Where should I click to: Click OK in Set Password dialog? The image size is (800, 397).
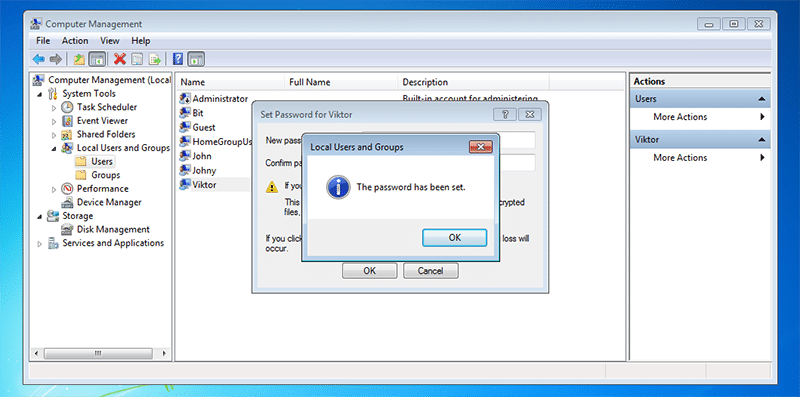(x=369, y=271)
